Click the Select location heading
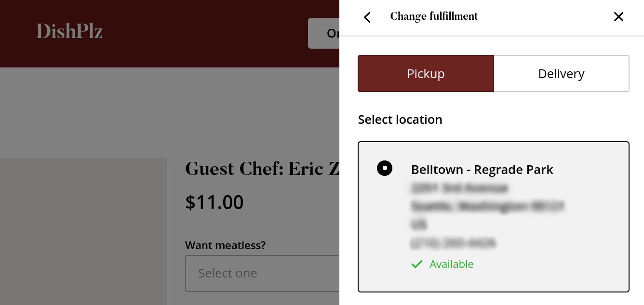This screenshot has width=644, height=305. [x=400, y=119]
